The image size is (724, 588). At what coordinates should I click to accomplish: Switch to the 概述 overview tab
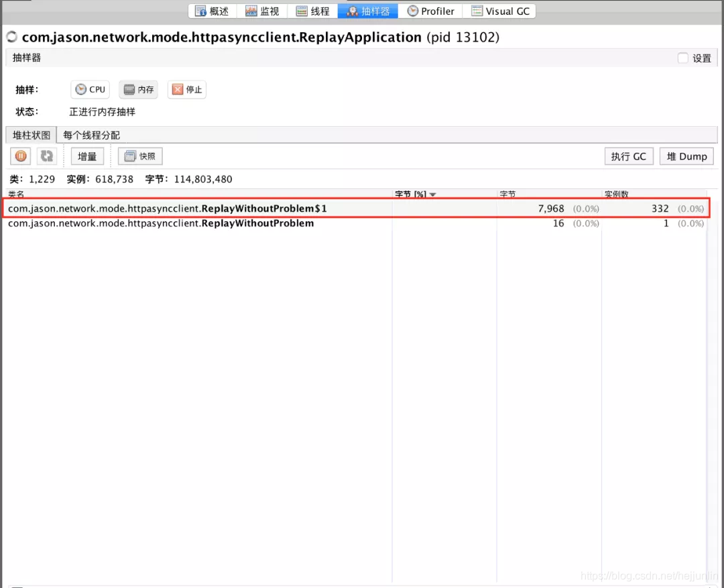(x=213, y=11)
